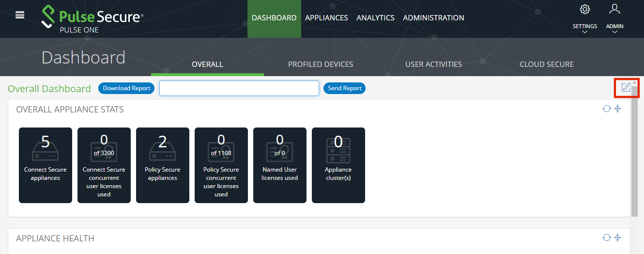644x254 pixels.
Task: Expand the Admin dropdown chevron
Action: tap(614, 32)
